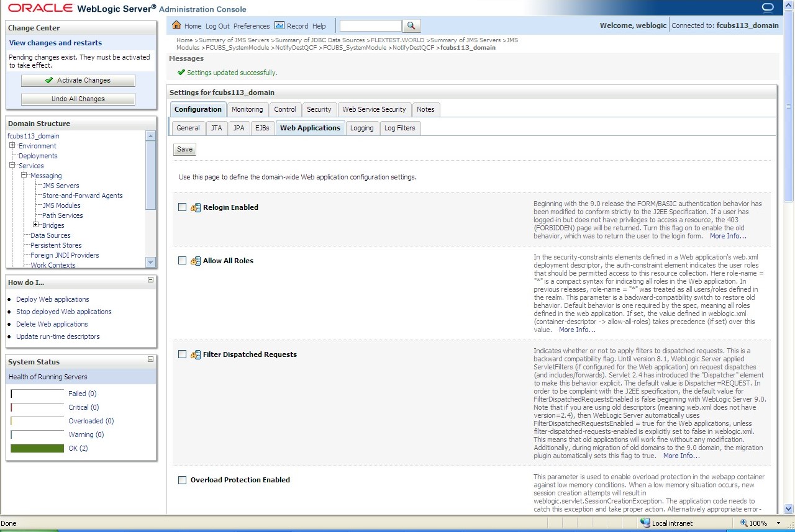Viewport: 795px width, 532px height.
Task: Click the Save button
Action: pos(184,149)
